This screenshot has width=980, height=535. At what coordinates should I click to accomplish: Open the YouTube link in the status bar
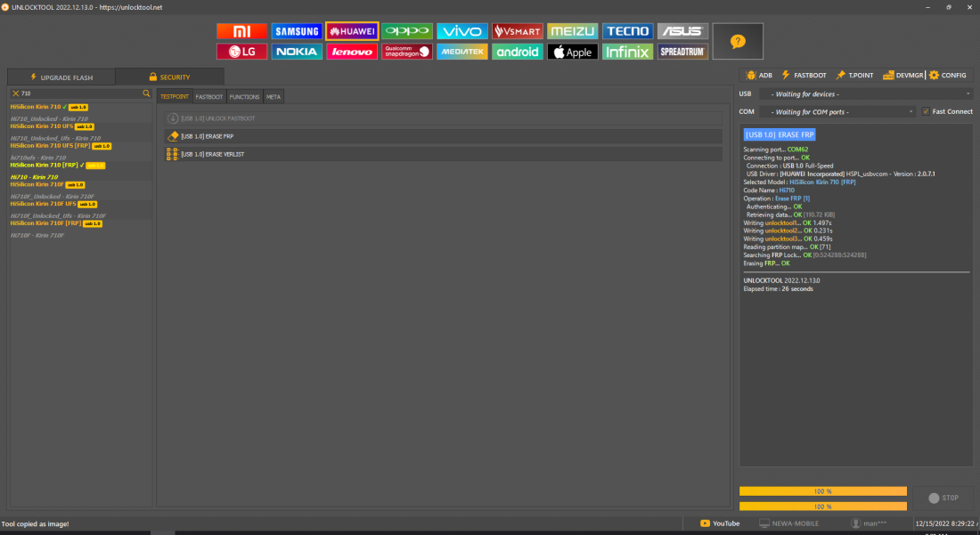[x=720, y=523]
